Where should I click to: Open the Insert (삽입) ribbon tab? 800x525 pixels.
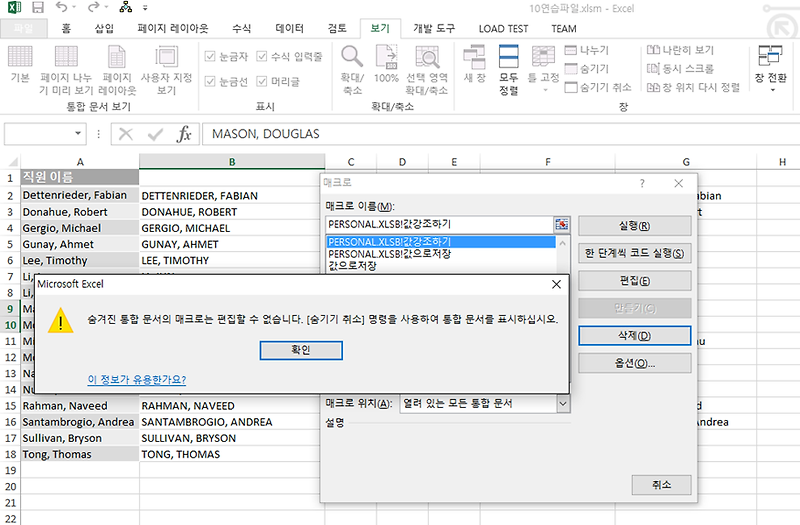point(104,29)
